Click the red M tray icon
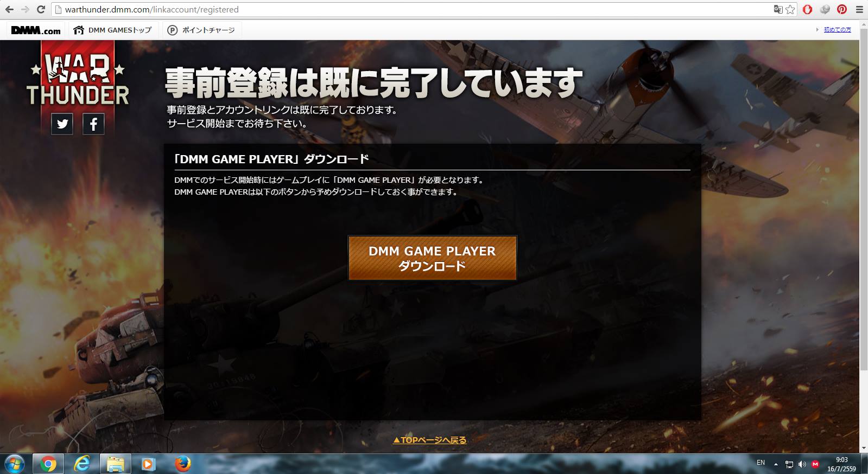 point(815,464)
